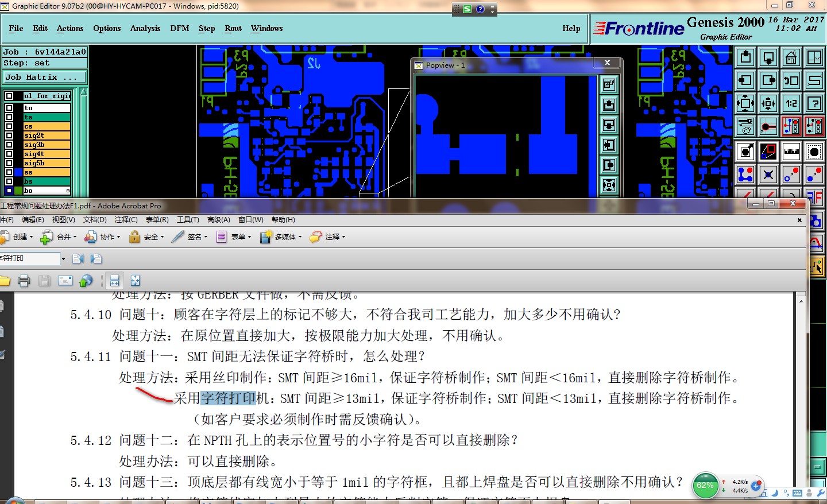Open the find box dropdown arrow

click(63, 259)
